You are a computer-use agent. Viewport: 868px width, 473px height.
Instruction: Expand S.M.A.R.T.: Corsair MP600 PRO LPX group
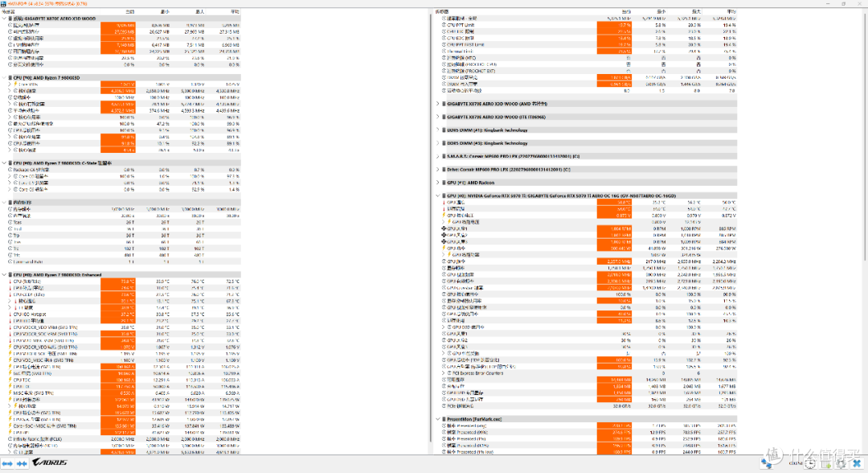coord(438,156)
